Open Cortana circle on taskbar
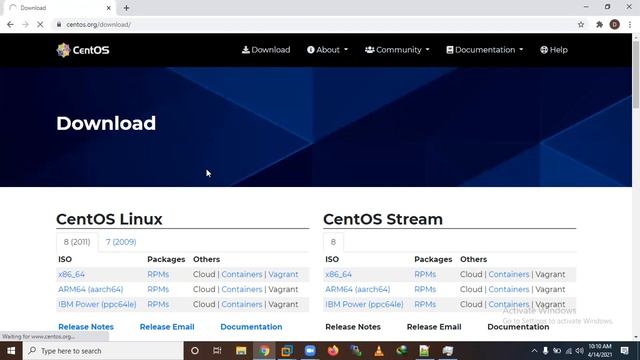This screenshot has width=640, height=360. tap(195, 351)
